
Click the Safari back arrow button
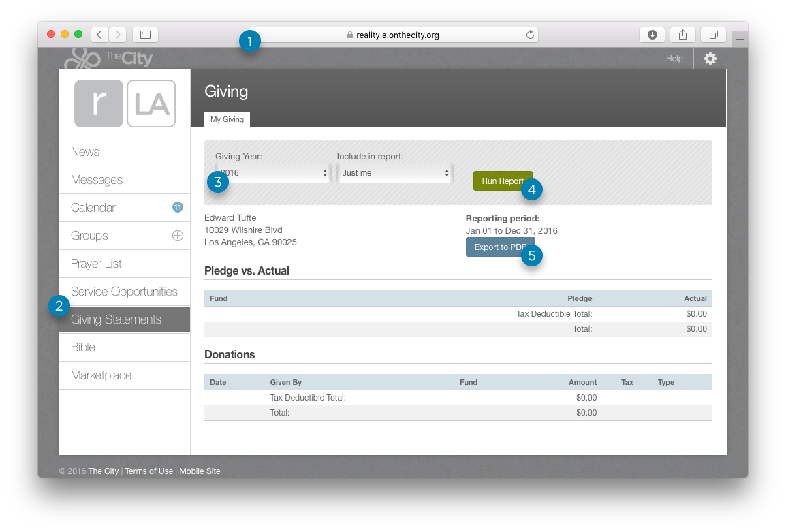click(99, 35)
